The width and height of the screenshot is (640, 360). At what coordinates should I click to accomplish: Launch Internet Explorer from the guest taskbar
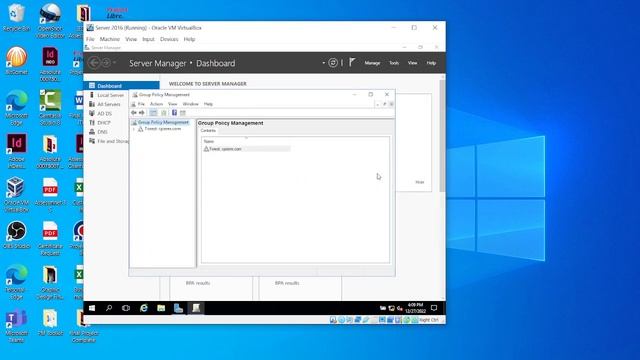tap(144, 308)
